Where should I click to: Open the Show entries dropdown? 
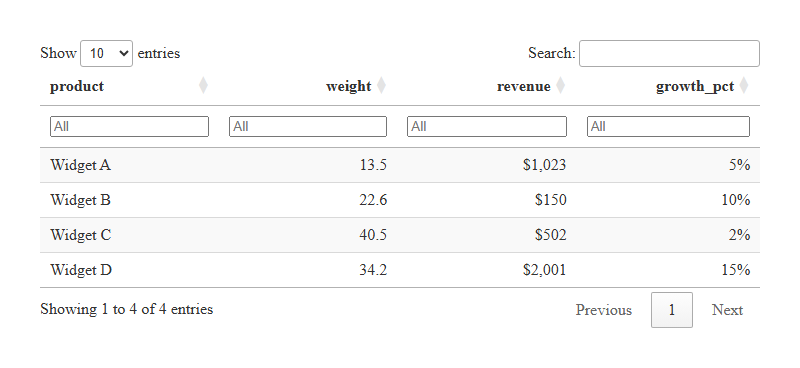coord(106,53)
